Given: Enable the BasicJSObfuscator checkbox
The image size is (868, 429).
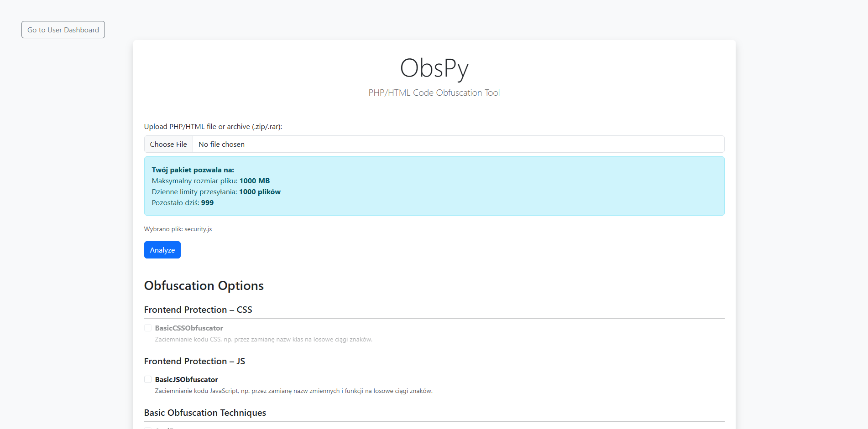Looking at the screenshot, I should 148,379.
